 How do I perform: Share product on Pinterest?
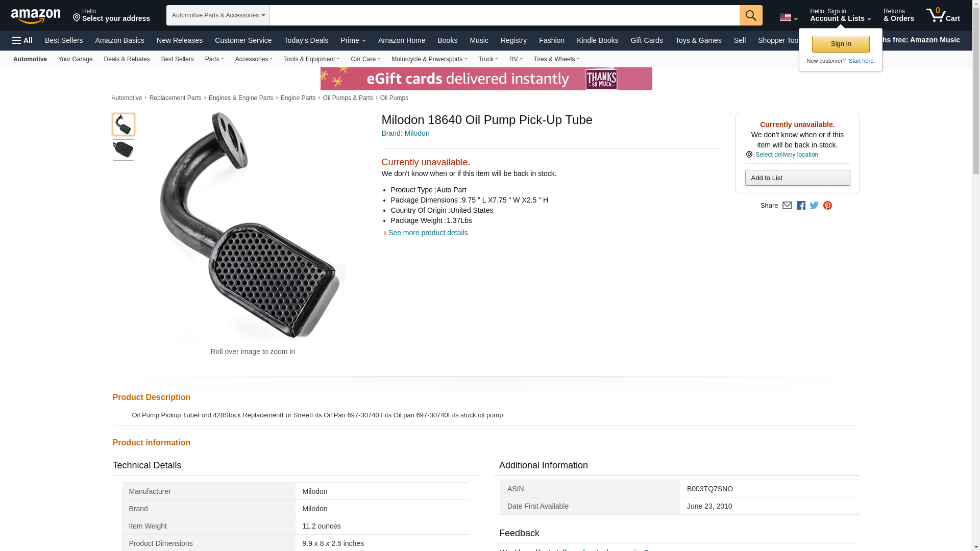coord(827,206)
